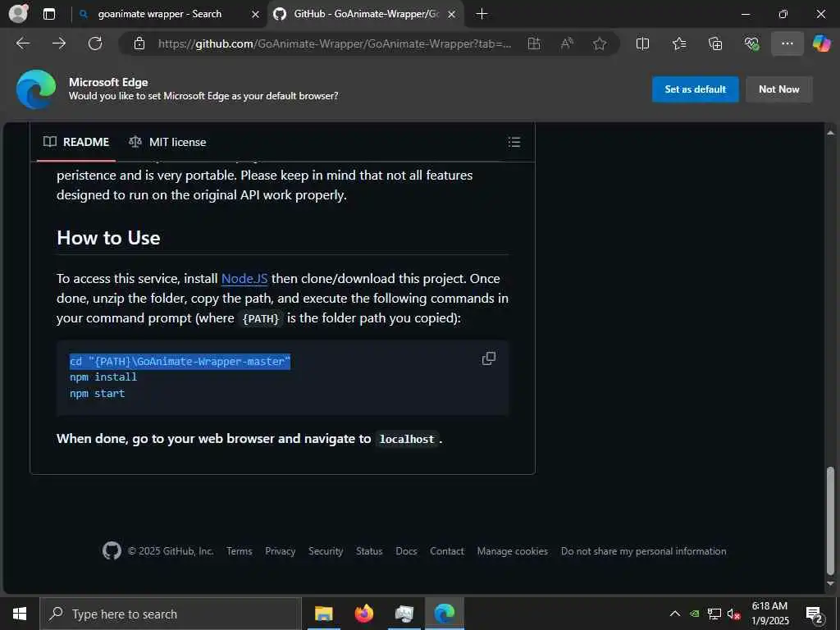Open the Privacy footer link
The width and height of the screenshot is (840, 630).
click(281, 551)
